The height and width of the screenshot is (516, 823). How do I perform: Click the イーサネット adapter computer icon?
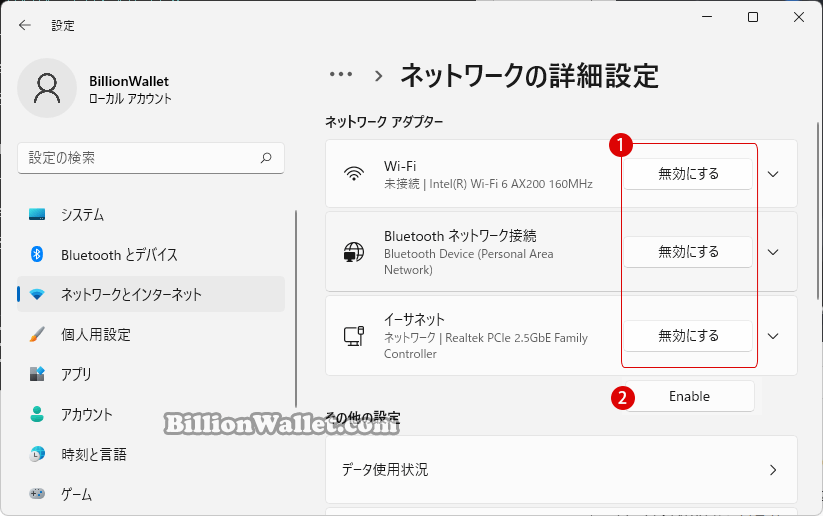pos(354,336)
